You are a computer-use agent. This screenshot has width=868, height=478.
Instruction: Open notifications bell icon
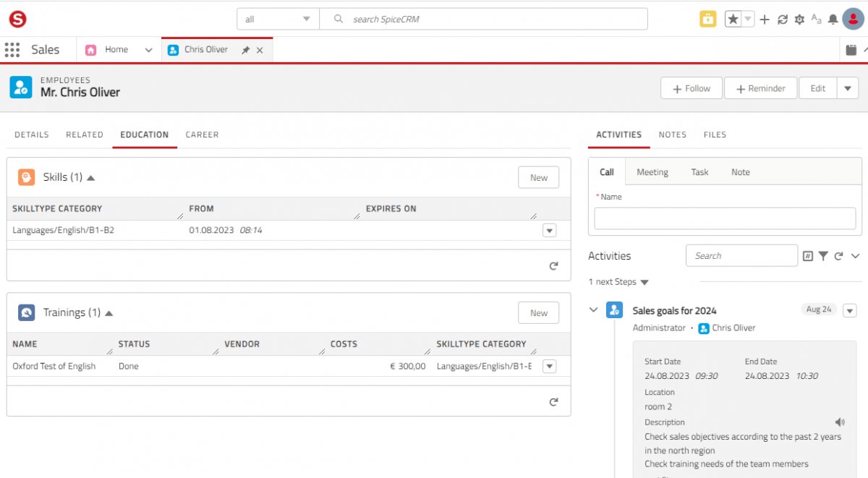pos(833,20)
